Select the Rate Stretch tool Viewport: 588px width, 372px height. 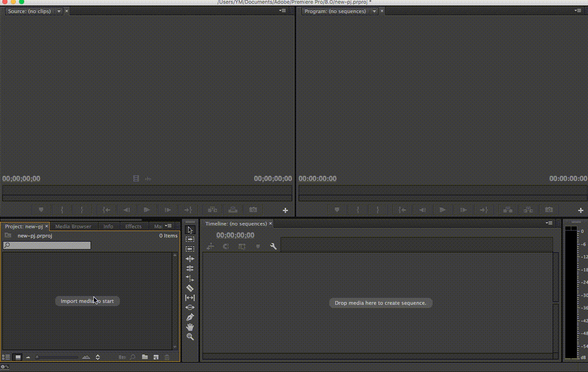(190, 278)
